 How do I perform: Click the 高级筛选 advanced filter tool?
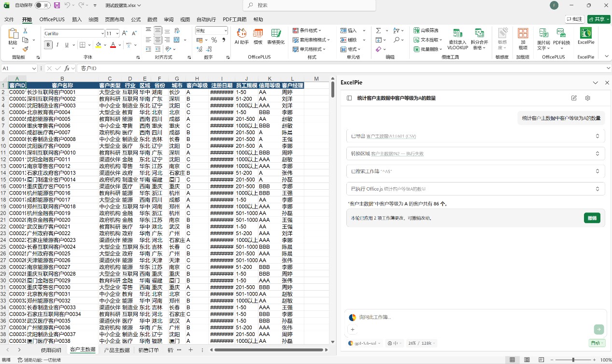coord(426,30)
